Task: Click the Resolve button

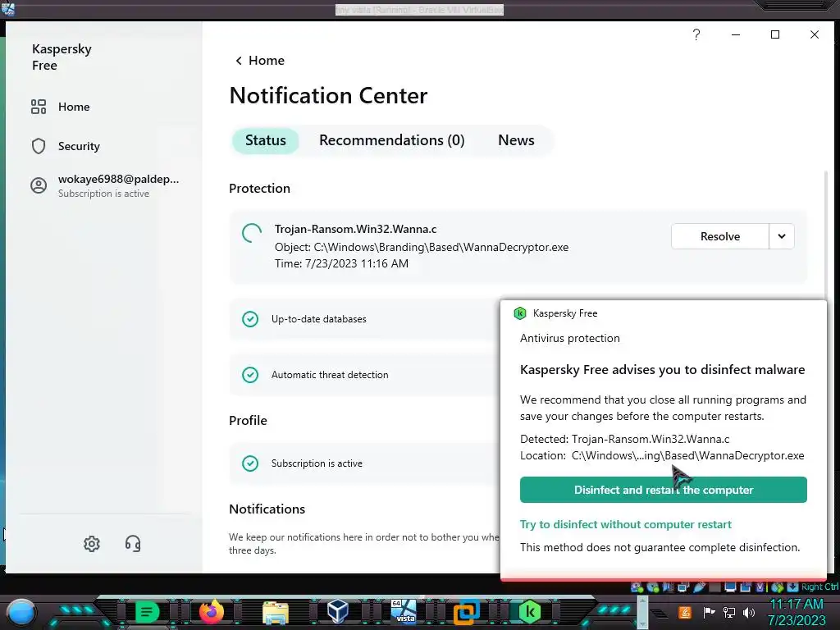Action: [x=720, y=236]
